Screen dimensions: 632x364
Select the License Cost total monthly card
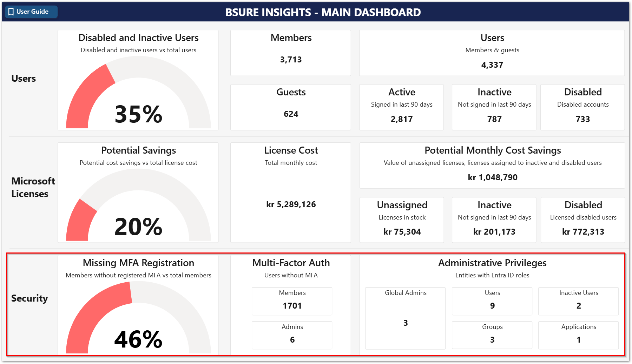point(291,192)
